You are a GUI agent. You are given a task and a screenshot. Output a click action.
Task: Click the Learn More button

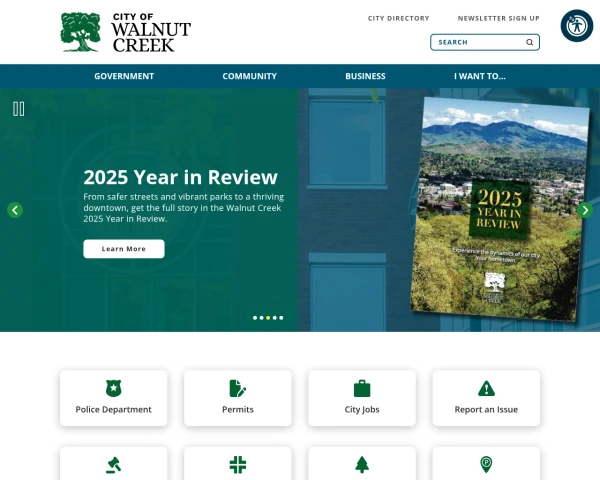pyautogui.click(x=124, y=249)
